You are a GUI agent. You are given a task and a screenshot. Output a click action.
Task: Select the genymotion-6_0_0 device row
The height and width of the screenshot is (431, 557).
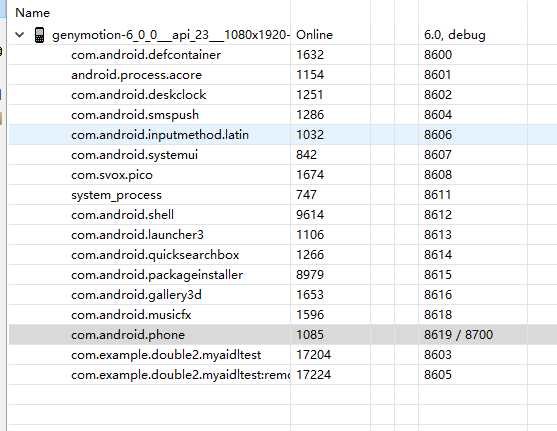(282, 35)
